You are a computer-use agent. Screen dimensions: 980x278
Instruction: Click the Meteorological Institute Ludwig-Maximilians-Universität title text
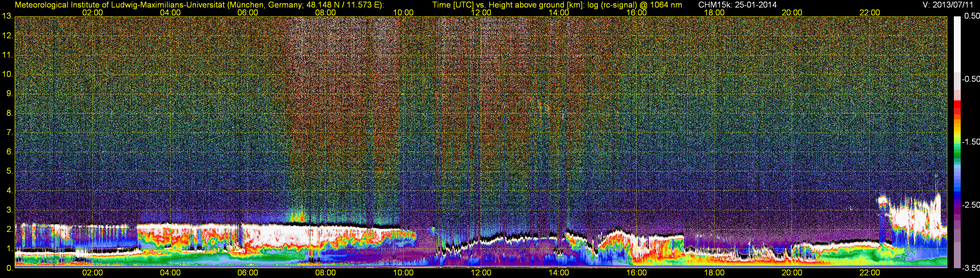(x=199, y=5)
